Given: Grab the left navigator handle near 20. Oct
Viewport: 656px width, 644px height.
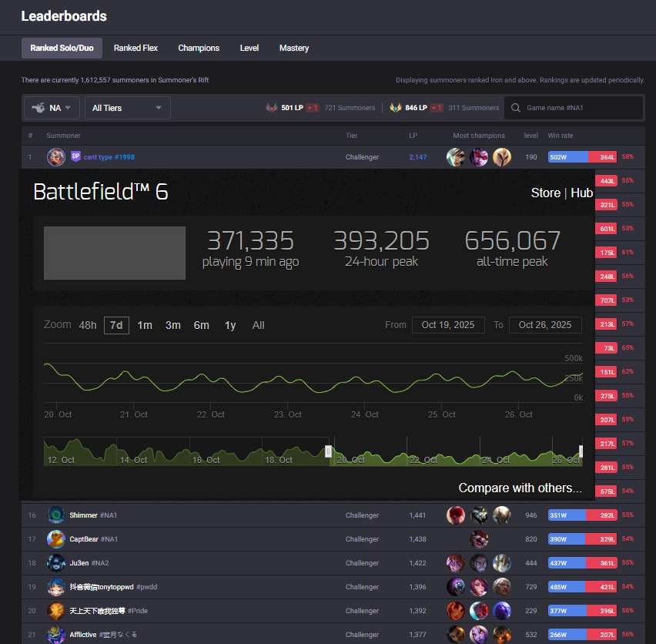Looking at the screenshot, I should click(329, 451).
